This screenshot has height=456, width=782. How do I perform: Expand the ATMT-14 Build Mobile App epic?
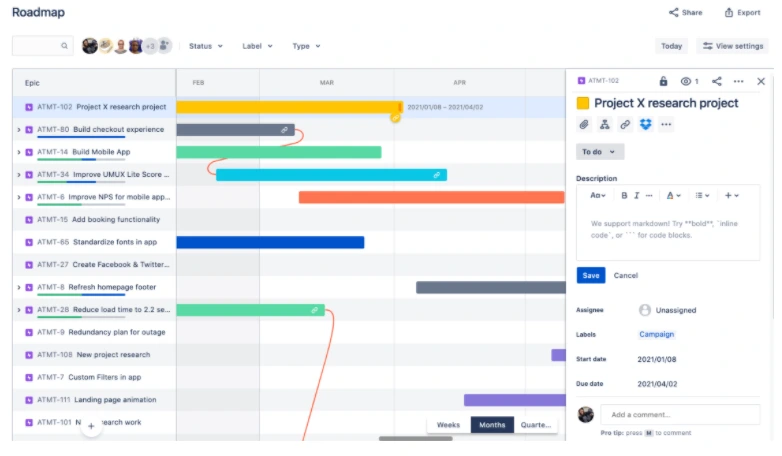pos(19,152)
